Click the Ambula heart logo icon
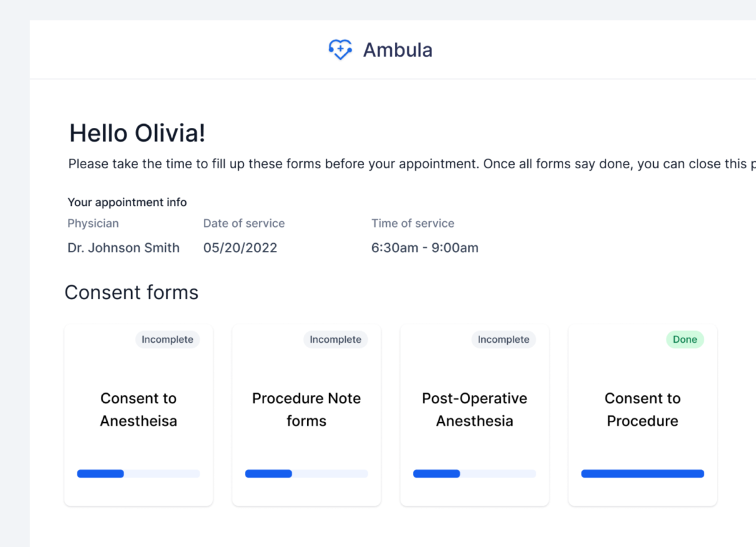756x547 pixels. [x=340, y=49]
